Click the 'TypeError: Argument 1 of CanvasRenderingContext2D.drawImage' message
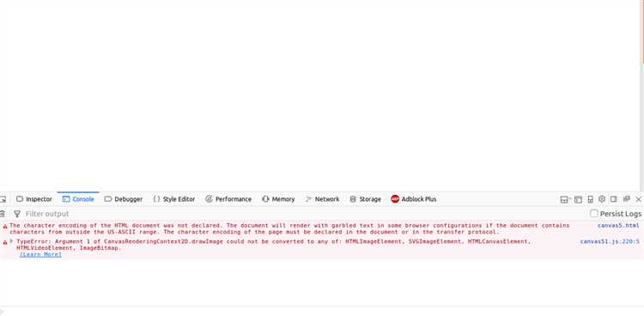 274,245
